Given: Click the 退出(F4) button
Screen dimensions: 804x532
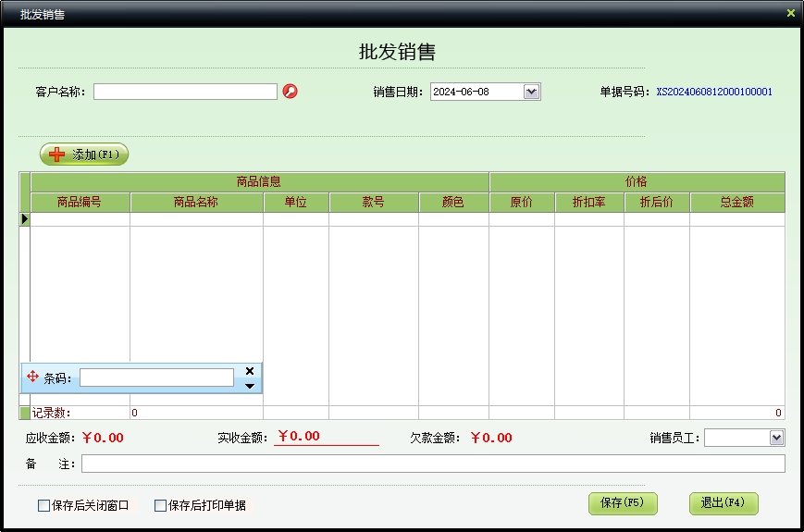Looking at the screenshot, I should 723,503.
